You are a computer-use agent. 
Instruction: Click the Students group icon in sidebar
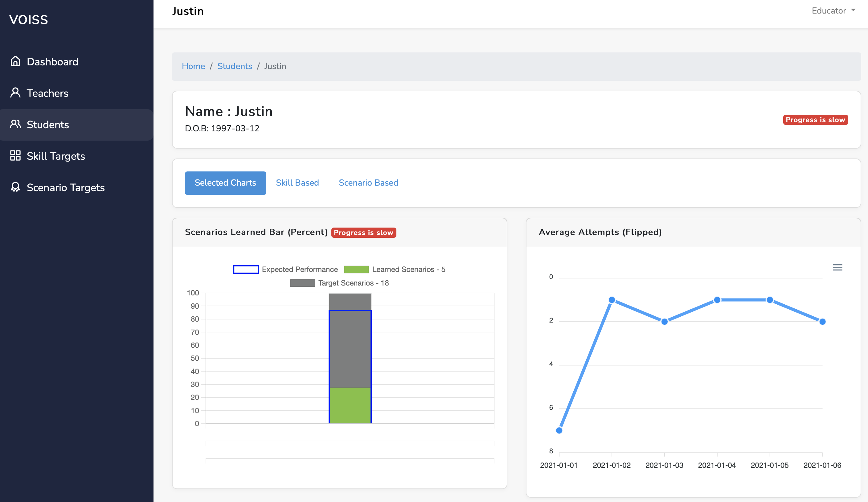click(15, 124)
